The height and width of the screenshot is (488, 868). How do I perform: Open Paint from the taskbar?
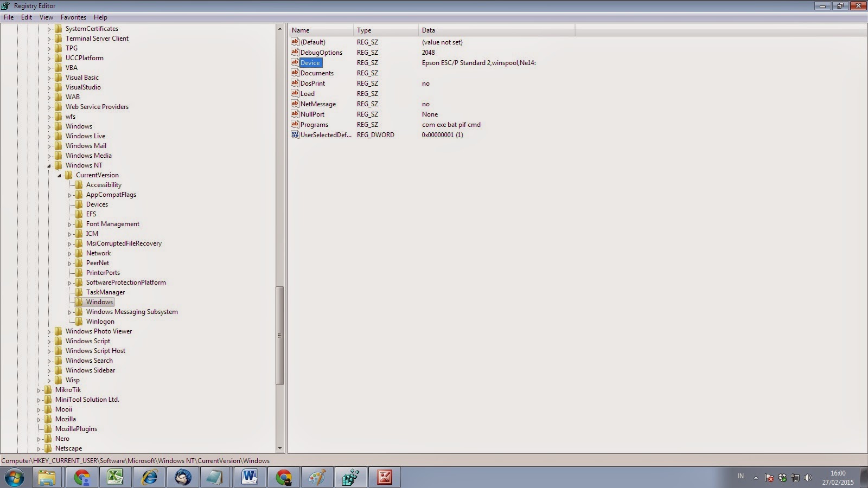[x=317, y=477]
